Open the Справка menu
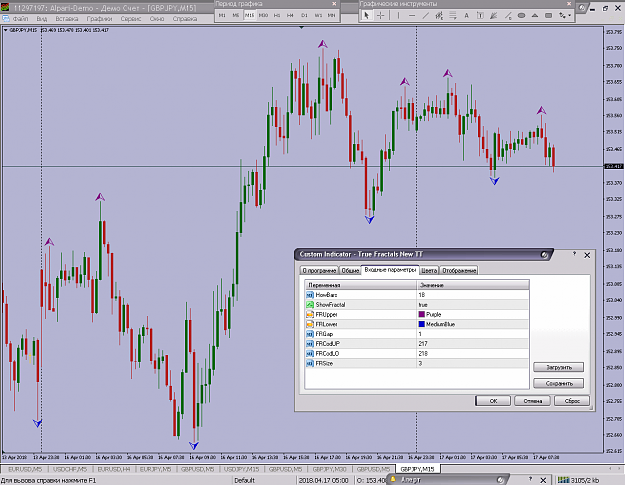 point(185,19)
